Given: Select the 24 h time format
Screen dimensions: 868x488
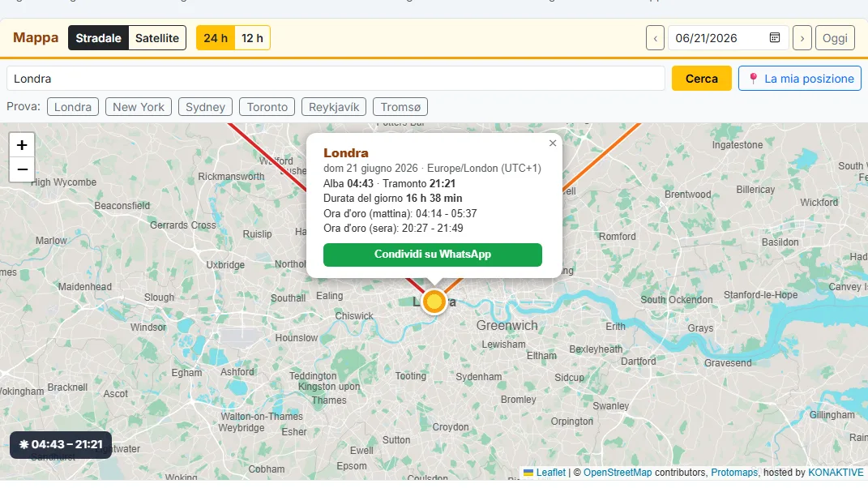Looking at the screenshot, I should click(x=216, y=38).
